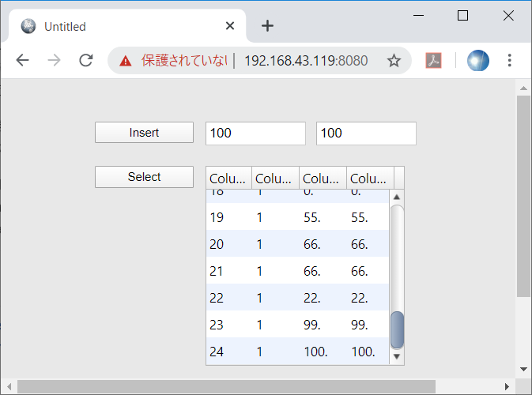
Task: Click the table's scroll up arrow
Action: click(397, 197)
